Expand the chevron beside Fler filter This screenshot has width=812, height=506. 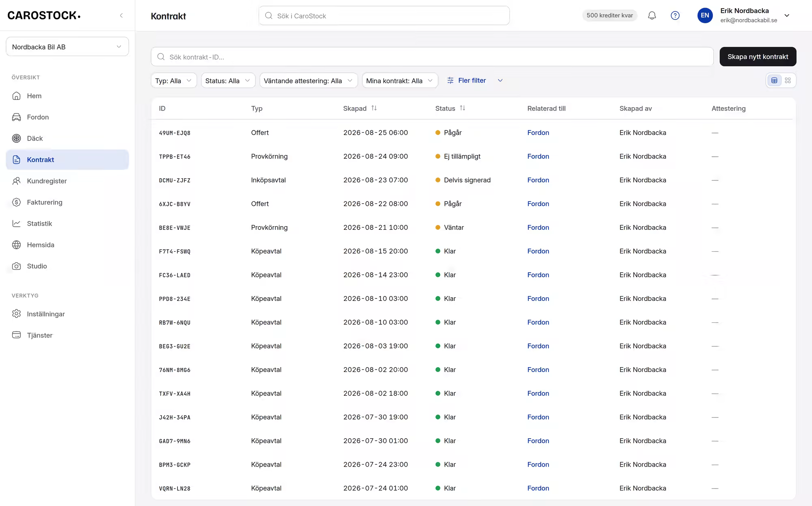[500, 80]
